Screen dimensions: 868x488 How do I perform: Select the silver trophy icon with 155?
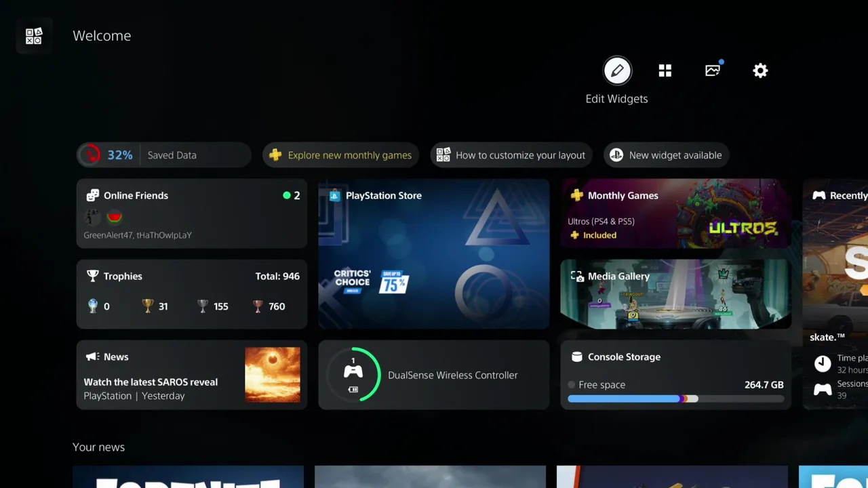[203, 306]
